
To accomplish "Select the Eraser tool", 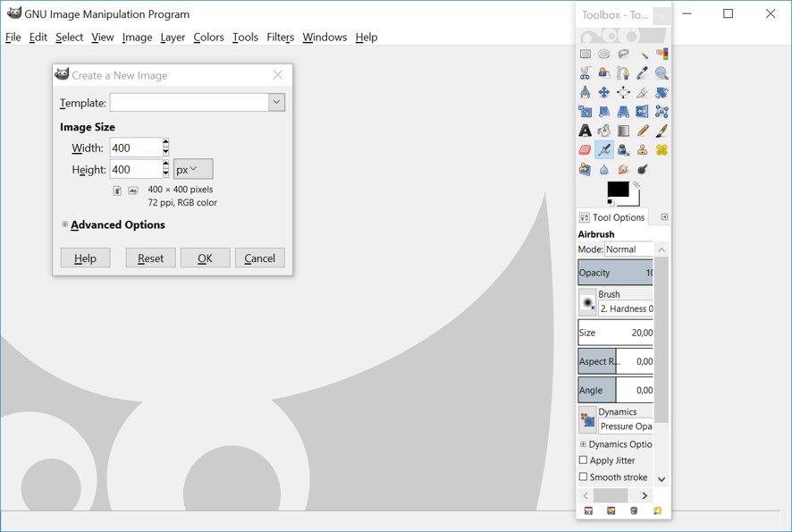I will tap(585, 150).
